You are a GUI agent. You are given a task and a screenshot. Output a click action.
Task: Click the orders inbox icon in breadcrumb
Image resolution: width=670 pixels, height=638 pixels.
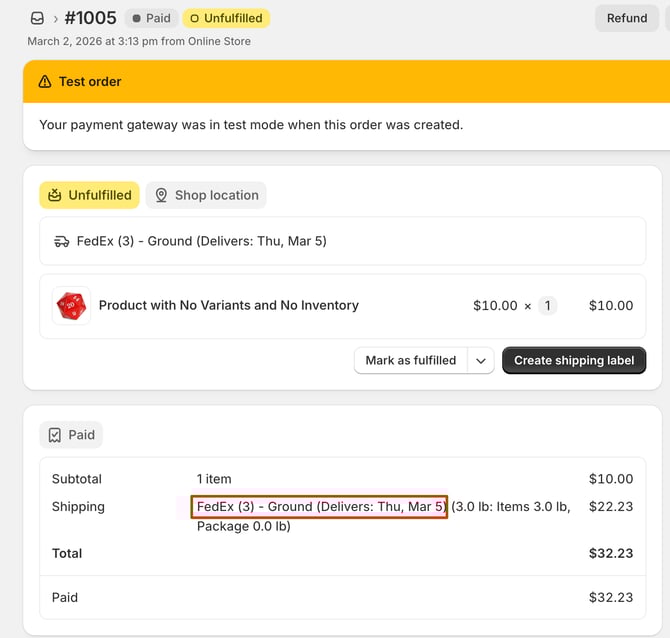tap(37, 18)
